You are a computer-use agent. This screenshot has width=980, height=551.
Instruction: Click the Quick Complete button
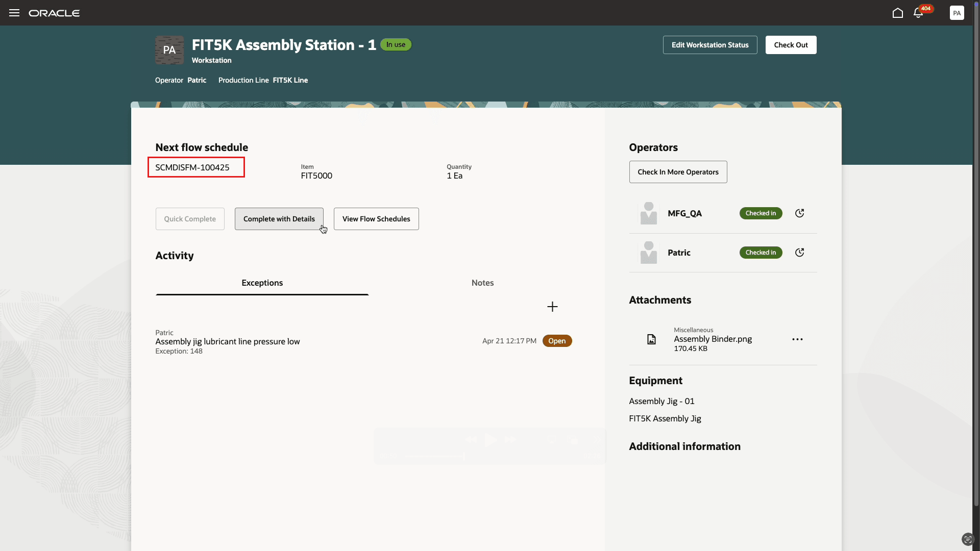click(x=189, y=218)
